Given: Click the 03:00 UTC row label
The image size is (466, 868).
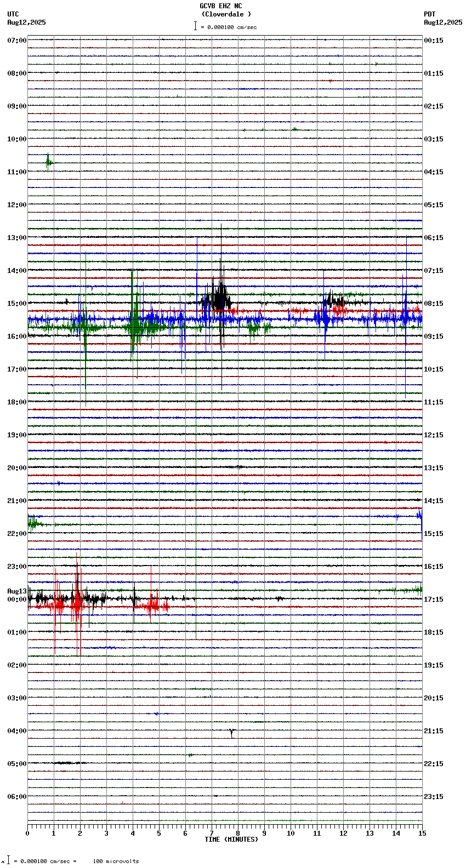Looking at the screenshot, I should pyautogui.click(x=16, y=698).
